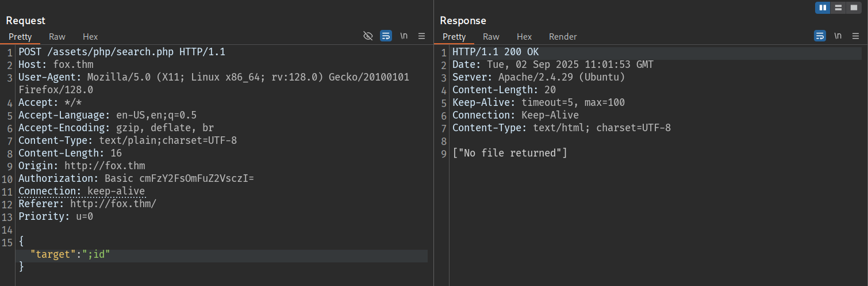Toggle word wrap in Request panel
Viewport: 868px width, 286px height.
coord(386,36)
